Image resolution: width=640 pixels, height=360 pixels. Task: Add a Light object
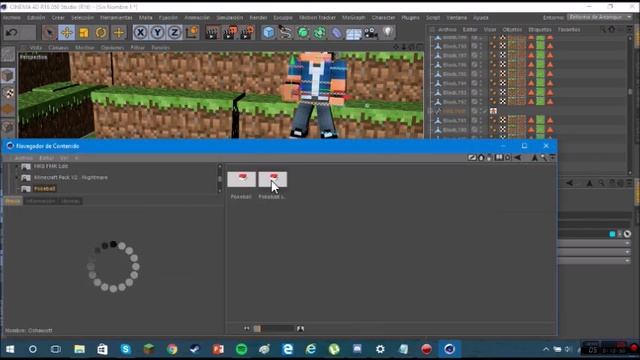tap(388, 33)
